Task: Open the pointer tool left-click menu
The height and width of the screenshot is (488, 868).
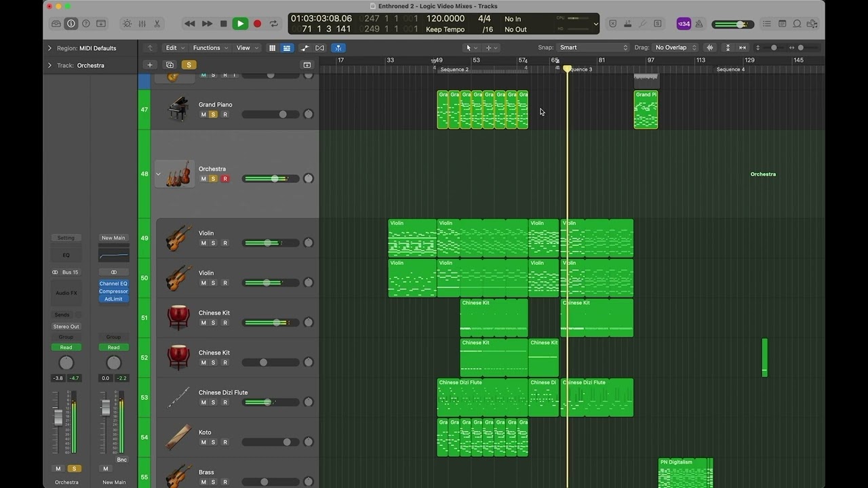Action: [471, 48]
